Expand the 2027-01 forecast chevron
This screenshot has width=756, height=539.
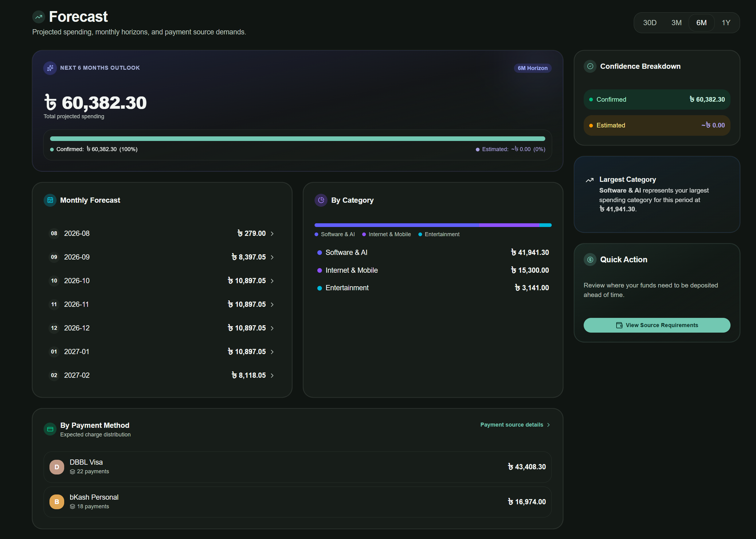click(x=272, y=351)
